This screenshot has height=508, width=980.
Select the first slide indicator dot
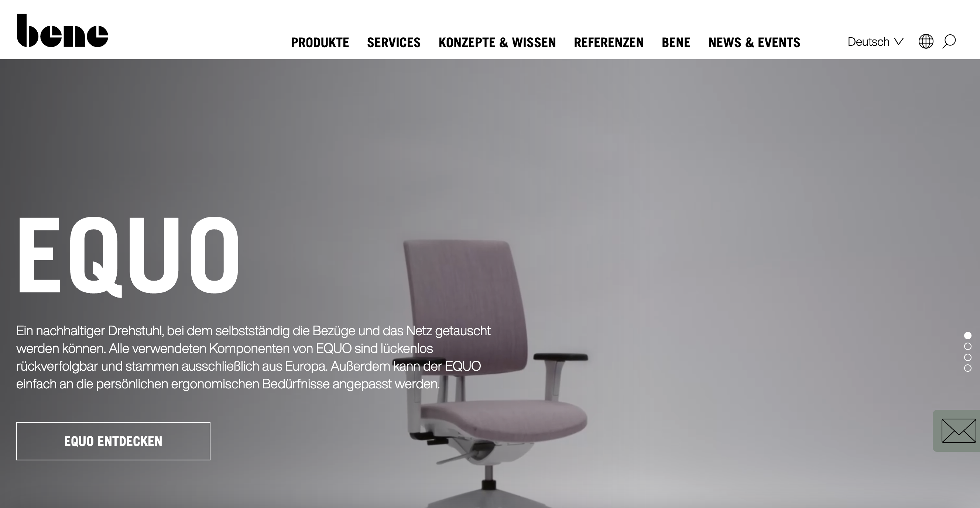tap(968, 335)
